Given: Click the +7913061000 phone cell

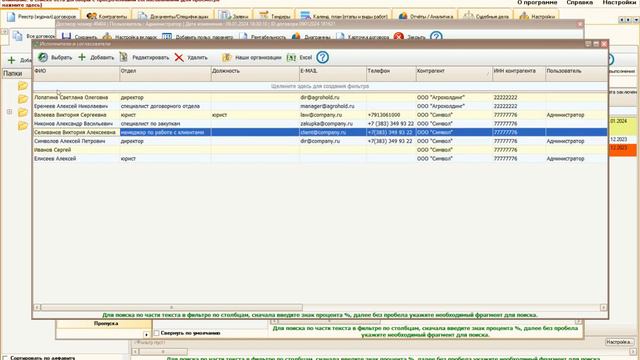Looking at the screenshot, I should click(391, 115).
